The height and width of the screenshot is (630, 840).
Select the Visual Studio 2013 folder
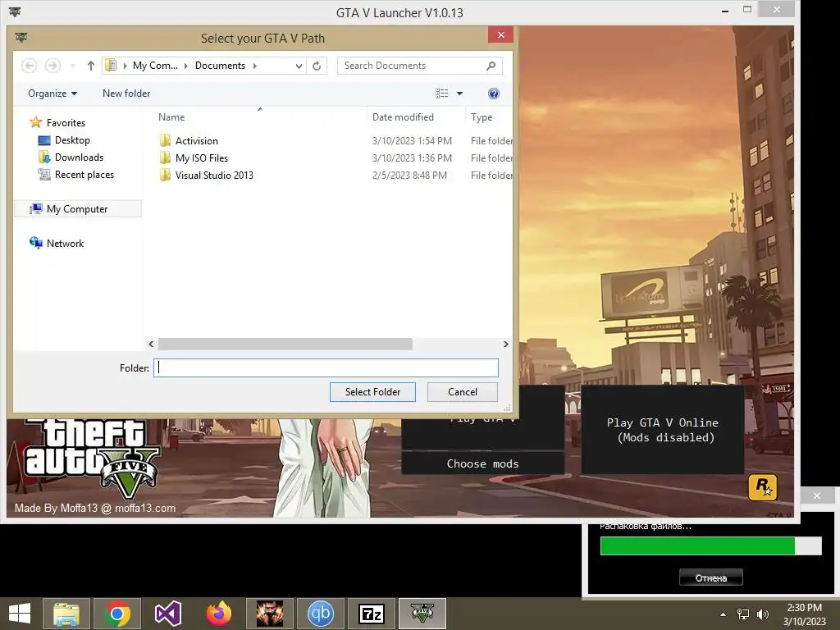pyautogui.click(x=214, y=176)
